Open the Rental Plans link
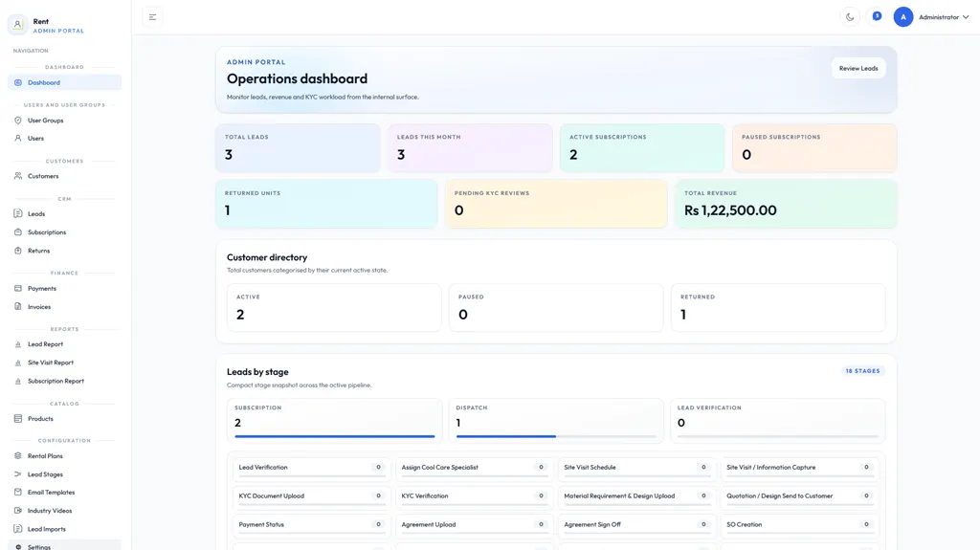The image size is (980, 550). [x=64, y=455]
